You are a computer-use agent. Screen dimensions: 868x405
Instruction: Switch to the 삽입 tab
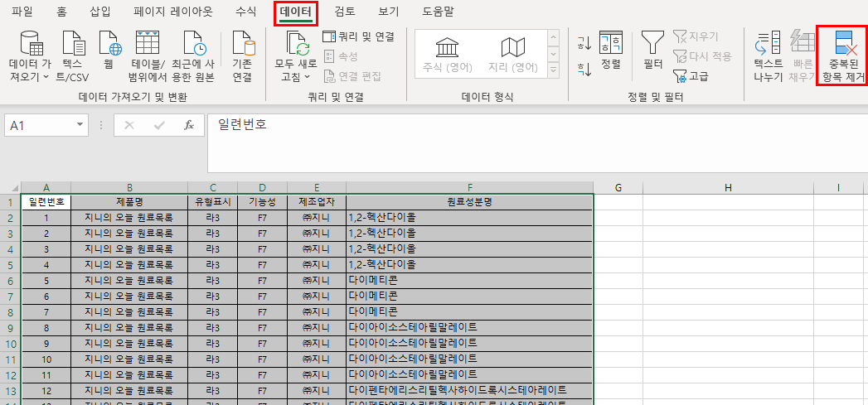point(100,12)
